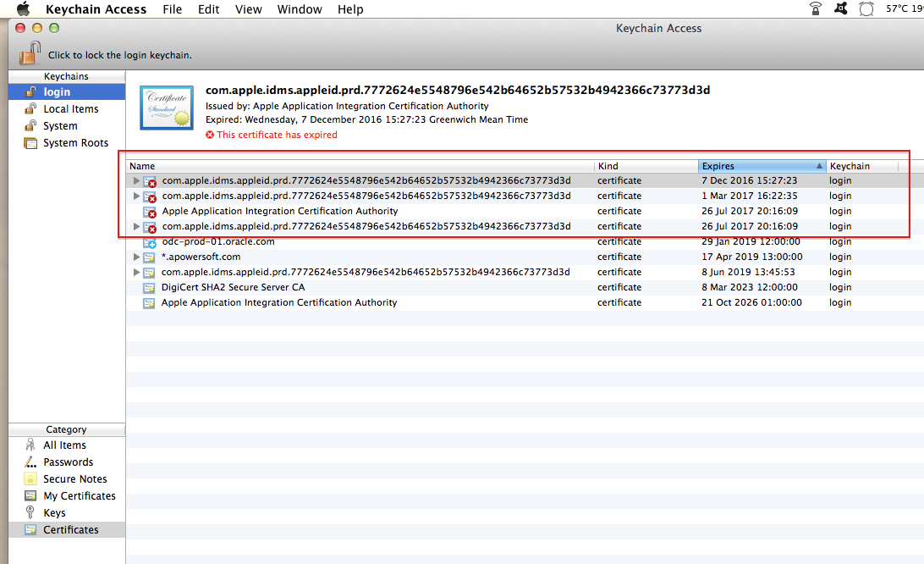Click the My Certificates category icon

tap(30, 495)
